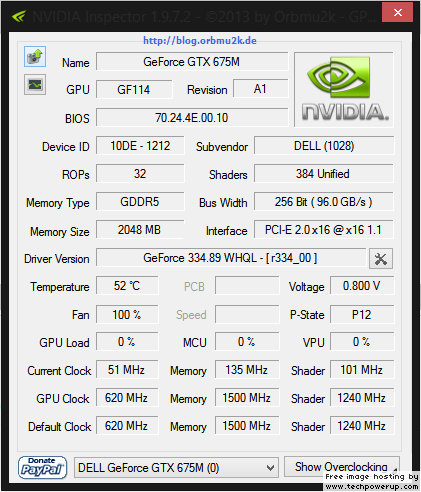Screen dimensions: 421x492
Task: Select Memory Size value 2048 MB
Action: (x=140, y=230)
